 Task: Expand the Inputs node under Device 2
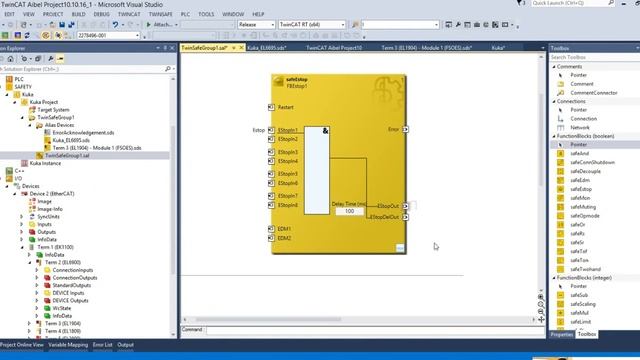tap(22, 224)
